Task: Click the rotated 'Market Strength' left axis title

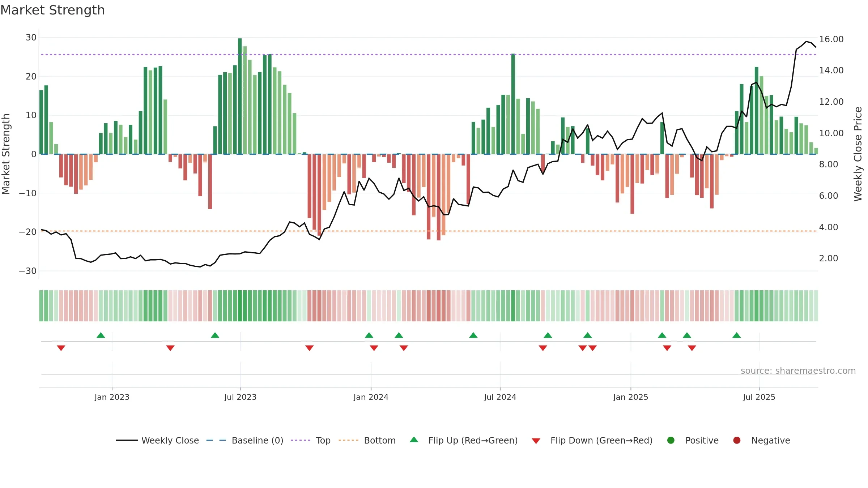Action: 6,154
